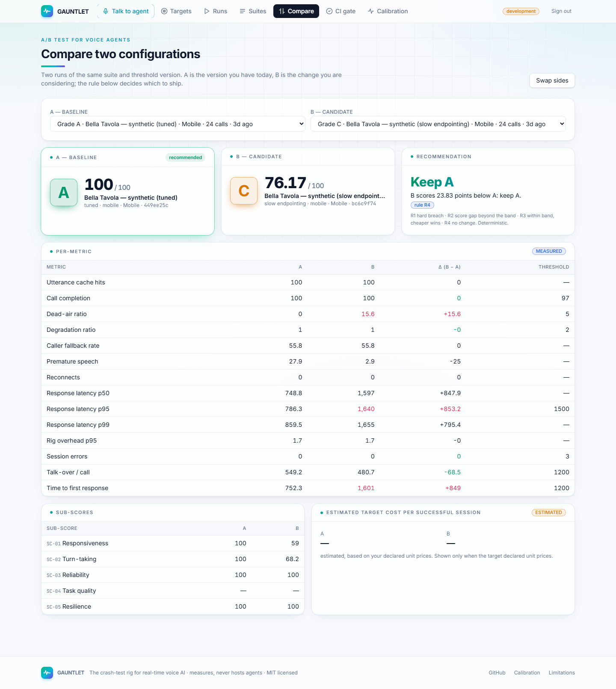Click the development environment badge

(x=521, y=11)
